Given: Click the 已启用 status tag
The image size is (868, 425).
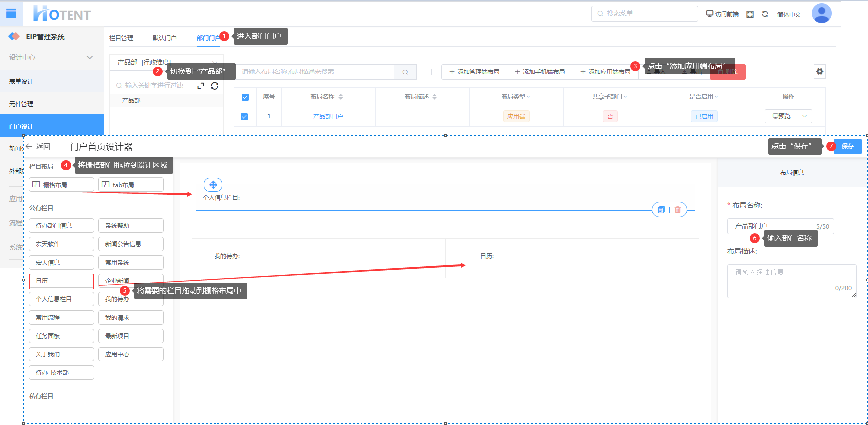Looking at the screenshot, I should click(704, 116).
